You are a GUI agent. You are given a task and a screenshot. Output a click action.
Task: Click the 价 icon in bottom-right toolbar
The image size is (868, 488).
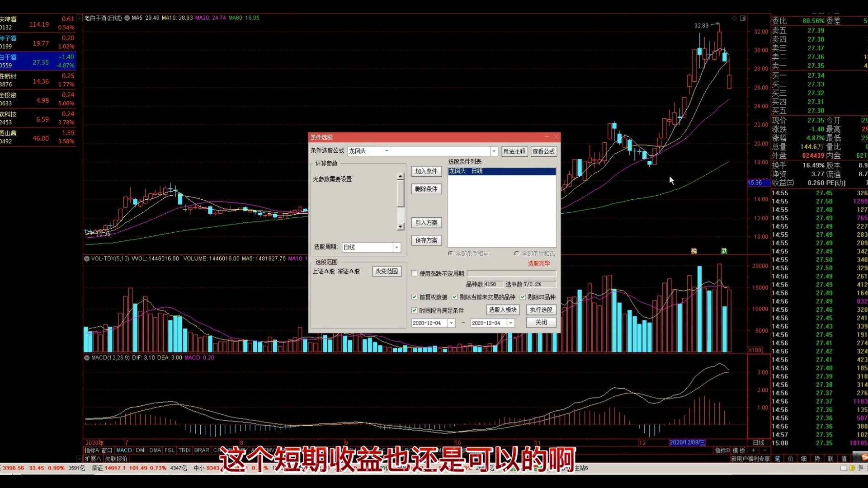(x=791, y=459)
